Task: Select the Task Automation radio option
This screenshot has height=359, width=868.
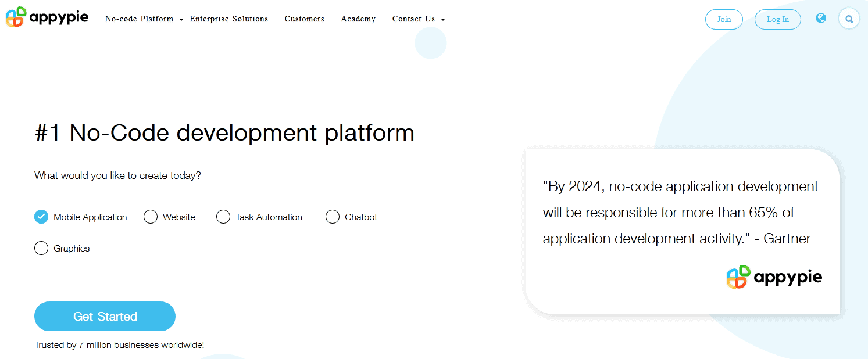Action: pyautogui.click(x=223, y=217)
